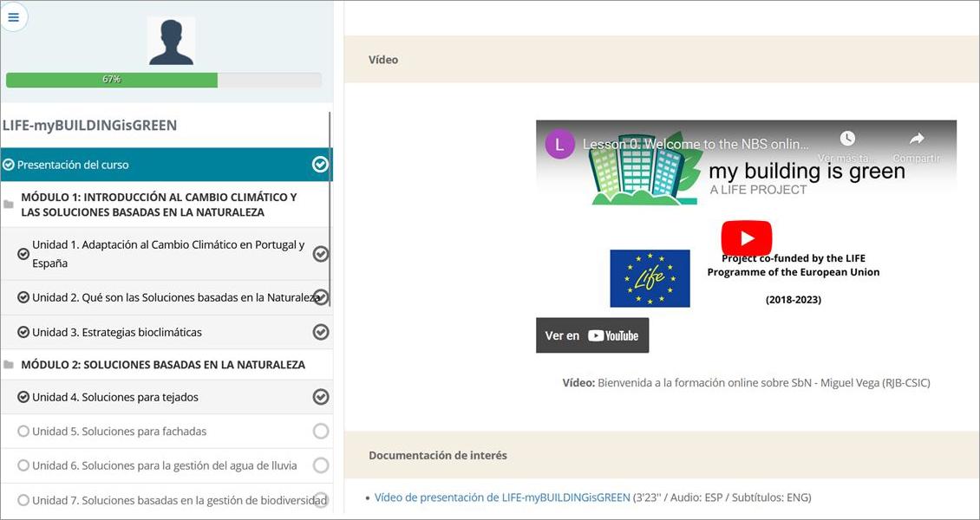Open Unidad 4. Soluciones para tejados
The height and width of the screenshot is (520, 980).
115,397
